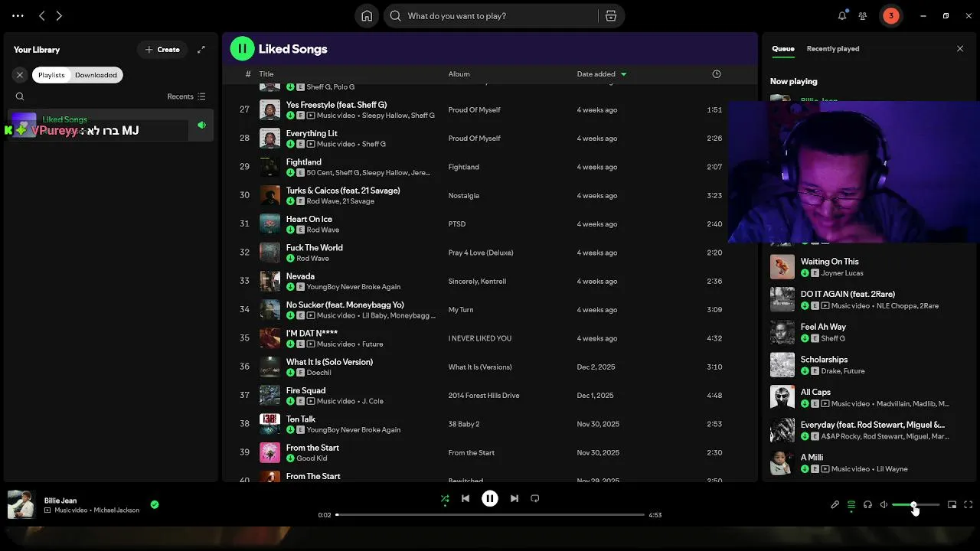Close the Queue panel
This screenshot has height=551, width=980.
(x=960, y=49)
